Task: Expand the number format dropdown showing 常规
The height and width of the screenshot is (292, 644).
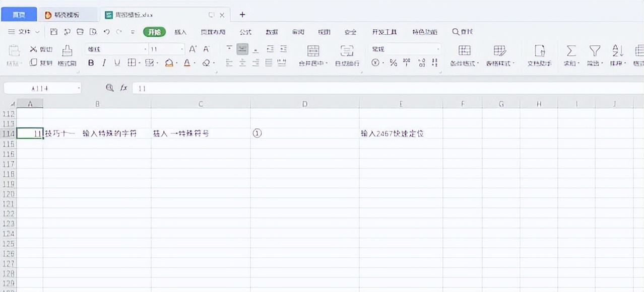Action: tap(436, 49)
